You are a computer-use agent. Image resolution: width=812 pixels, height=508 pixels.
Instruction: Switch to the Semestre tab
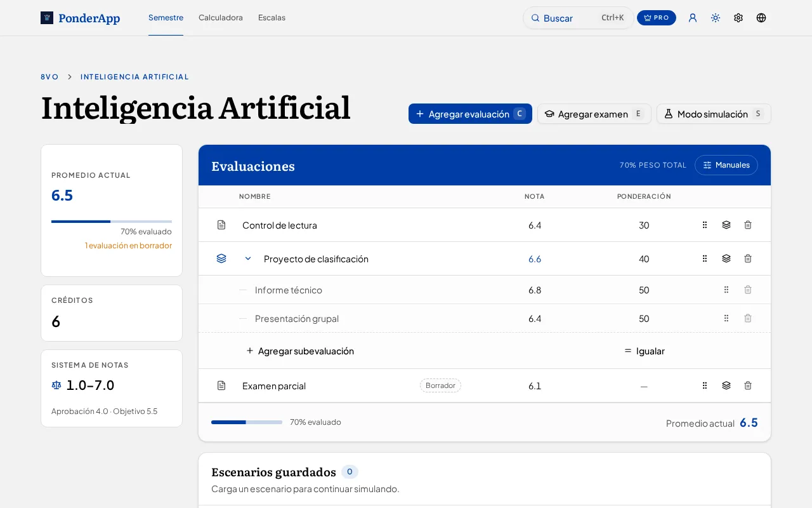point(166,18)
